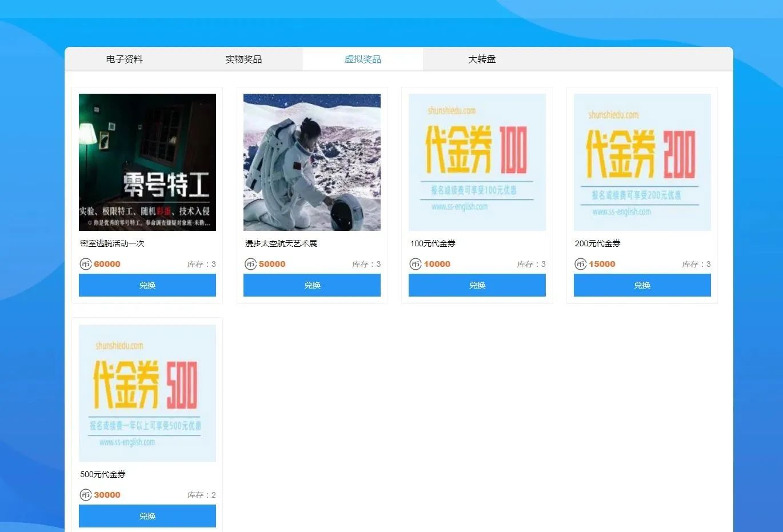
Task: Click 库存：3 on 密室逃脱 card
Action: tap(202, 264)
